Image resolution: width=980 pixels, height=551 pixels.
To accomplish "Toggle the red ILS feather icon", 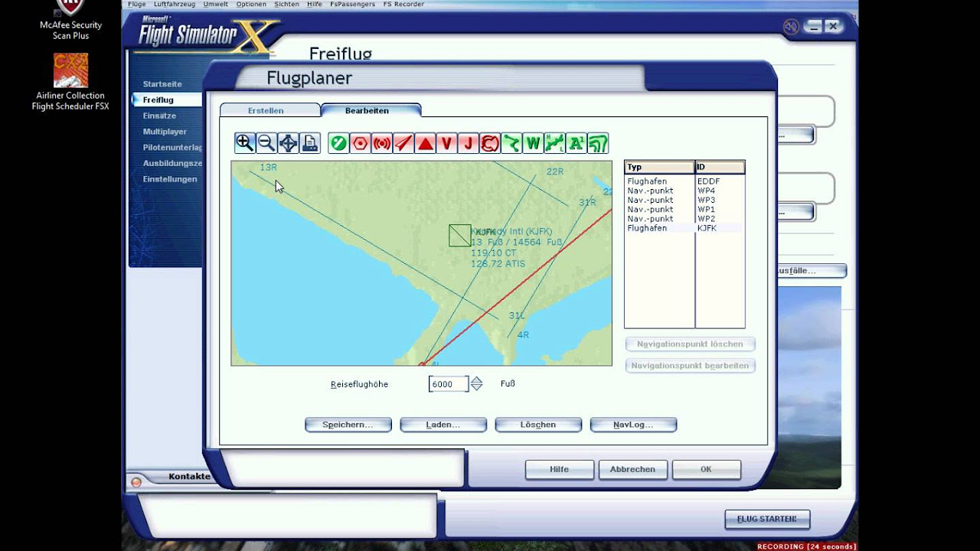I will point(403,143).
